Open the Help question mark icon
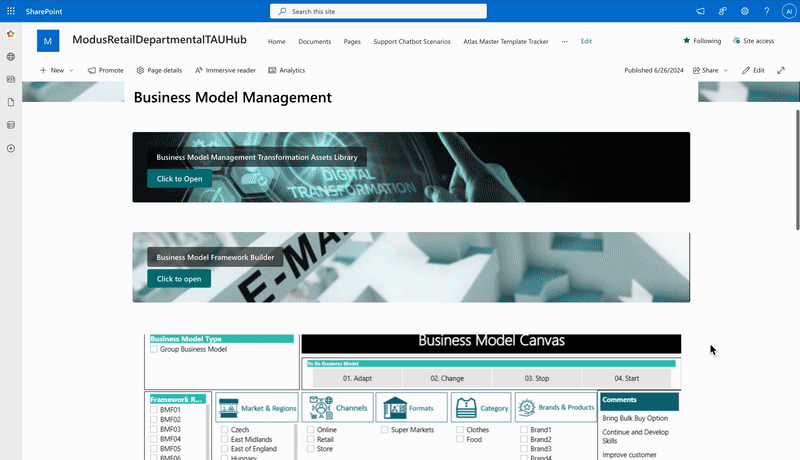The image size is (800, 460). pos(767,11)
